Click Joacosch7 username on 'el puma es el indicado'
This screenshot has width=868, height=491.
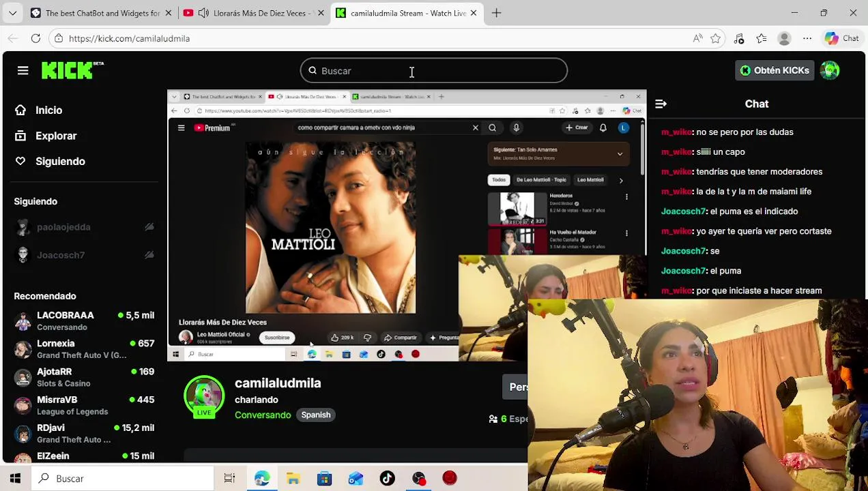click(x=683, y=211)
